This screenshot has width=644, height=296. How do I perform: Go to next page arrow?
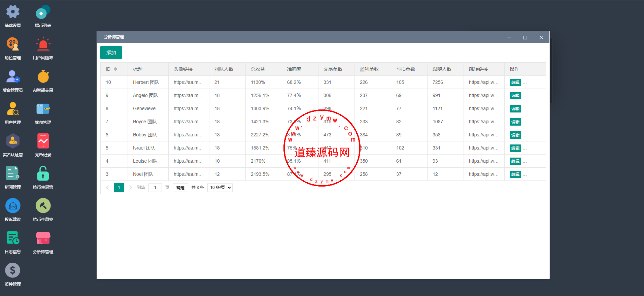tap(130, 188)
